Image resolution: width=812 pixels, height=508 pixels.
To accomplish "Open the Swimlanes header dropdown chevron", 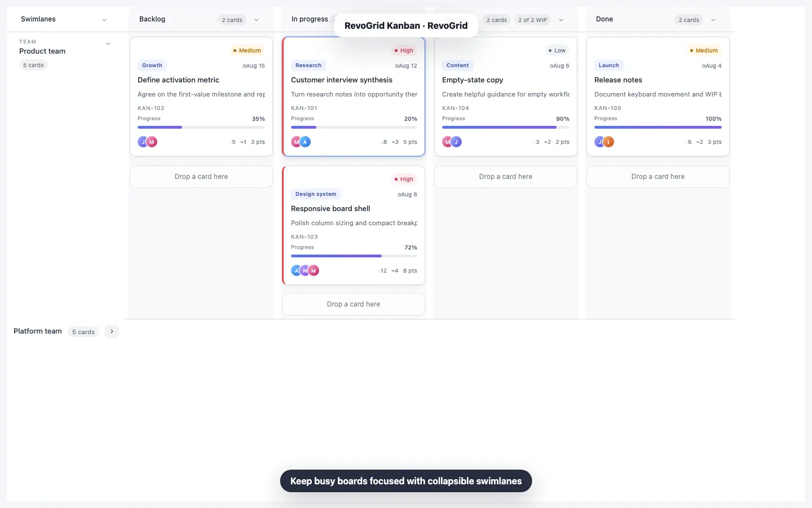I will (104, 20).
